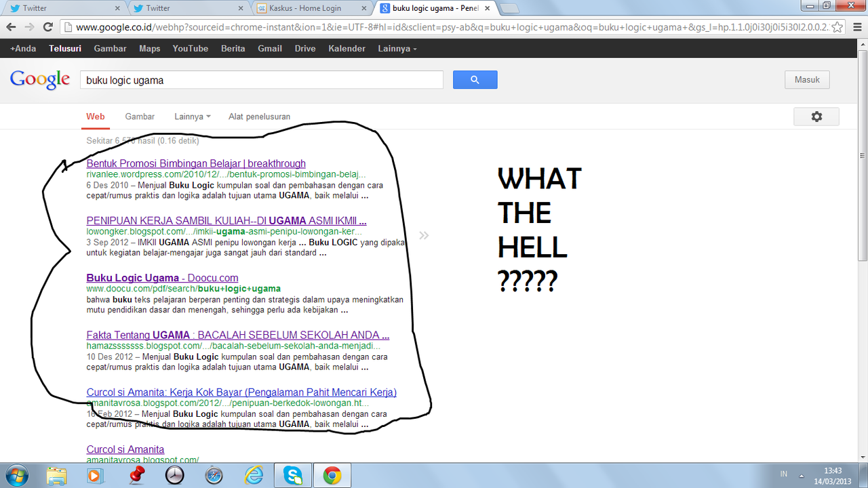
Task: Launch Internet Explorer from taskbar
Action: coord(254,476)
